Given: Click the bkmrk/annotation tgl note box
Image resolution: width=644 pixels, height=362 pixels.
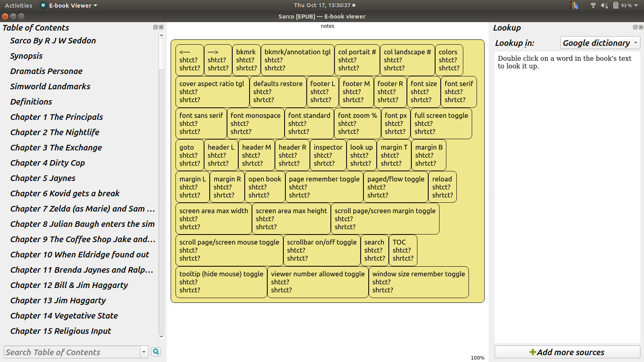Looking at the screenshot, I should [297, 60].
